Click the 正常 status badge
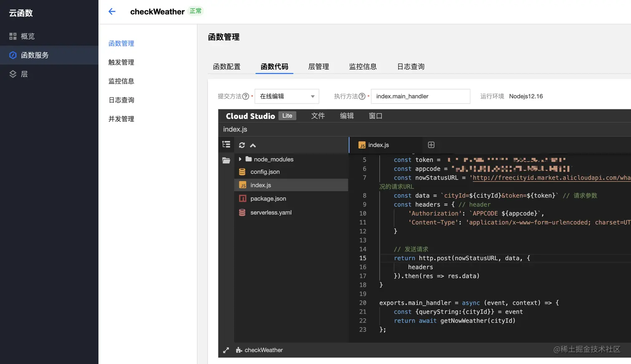The image size is (631, 364). click(x=195, y=11)
